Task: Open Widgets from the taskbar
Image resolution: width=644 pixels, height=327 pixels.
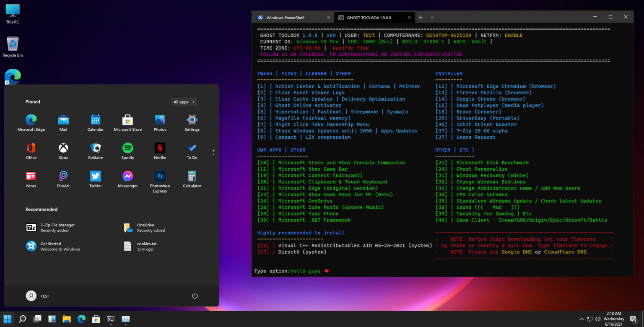Action: coord(52,319)
